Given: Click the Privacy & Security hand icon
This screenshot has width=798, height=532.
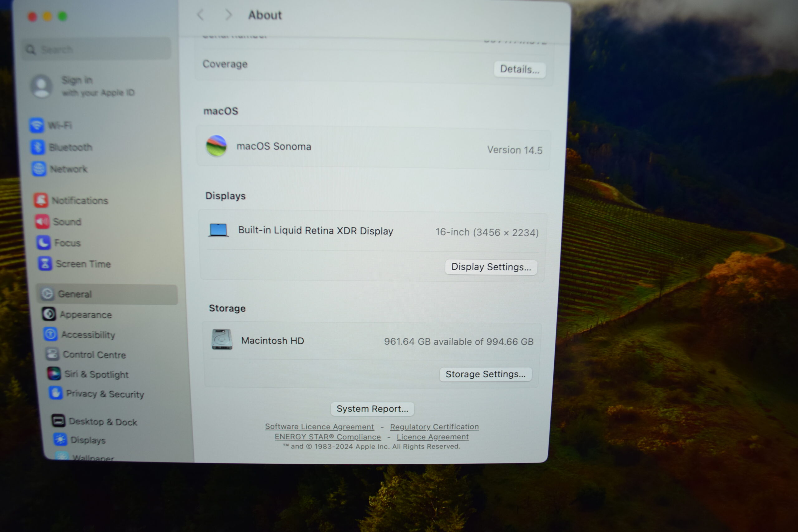Looking at the screenshot, I should tap(56, 393).
